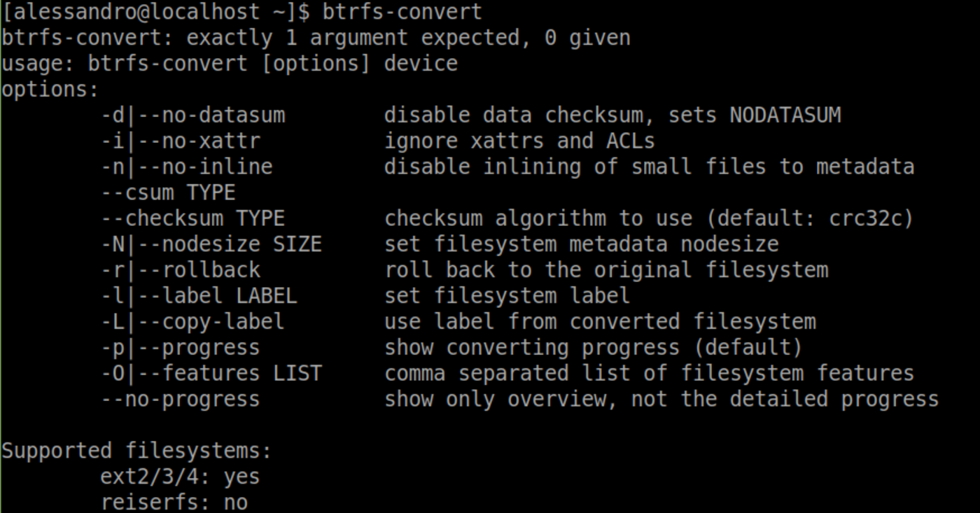Click the -l|--label LABEL option
The width and height of the screenshot is (980, 513).
coord(199,296)
